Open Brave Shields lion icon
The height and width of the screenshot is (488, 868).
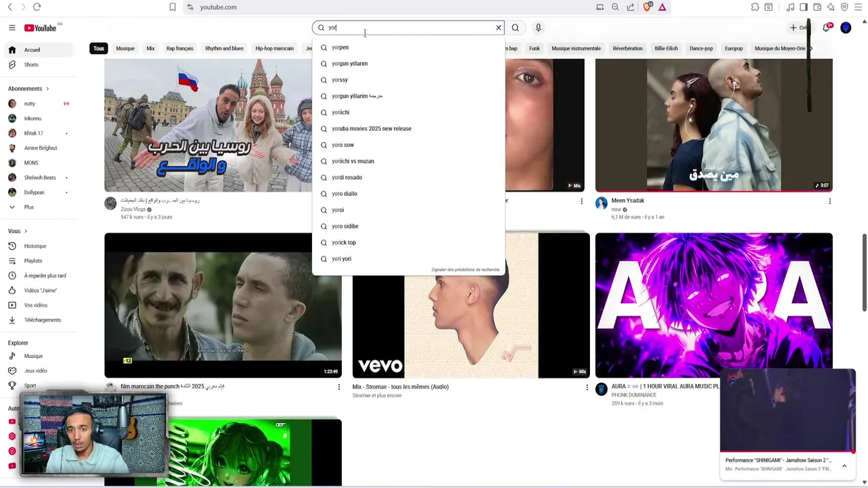click(648, 7)
